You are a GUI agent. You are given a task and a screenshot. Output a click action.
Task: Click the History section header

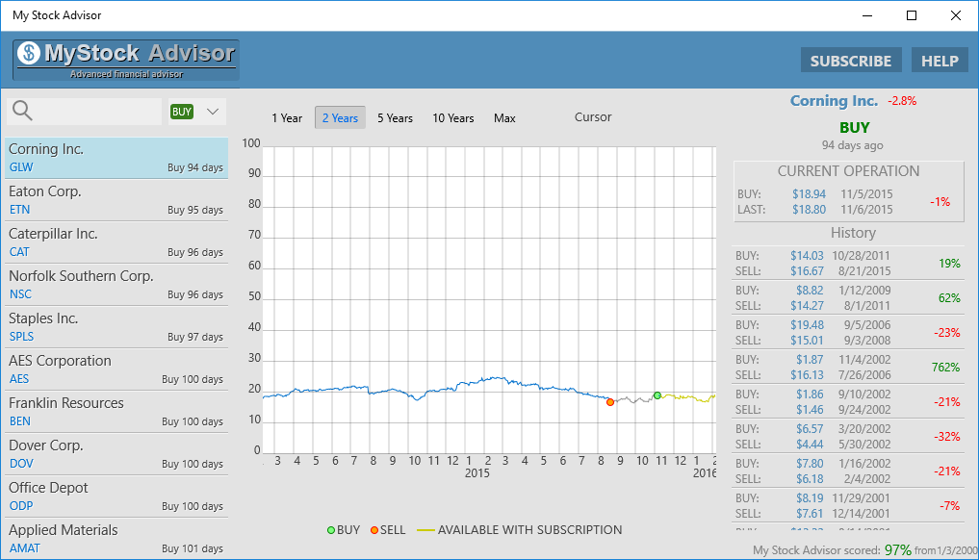[853, 233]
